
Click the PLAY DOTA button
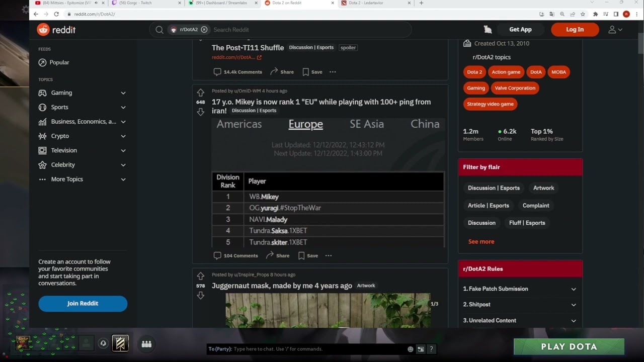coord(569,346)
